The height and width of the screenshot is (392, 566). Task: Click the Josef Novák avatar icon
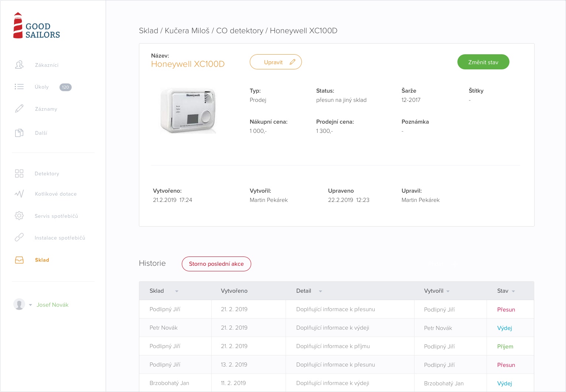tap(19, 305)
